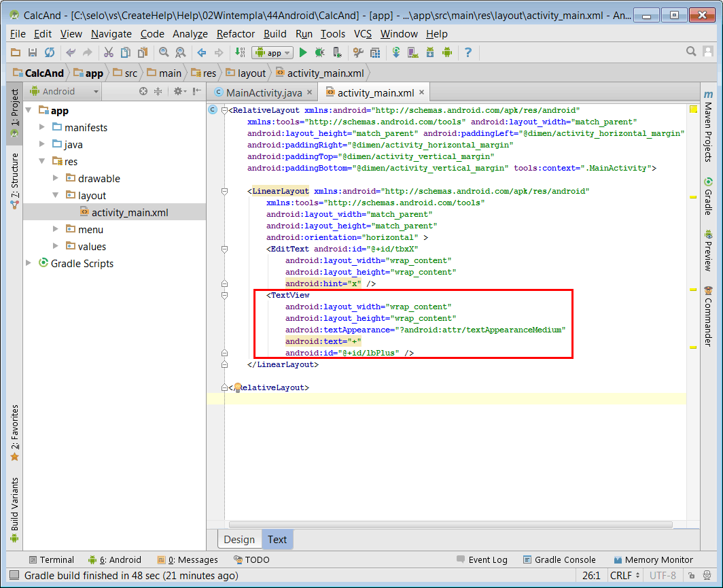Expand the values folder
Screen dimensions: 723x588
(x=55, y=246)
